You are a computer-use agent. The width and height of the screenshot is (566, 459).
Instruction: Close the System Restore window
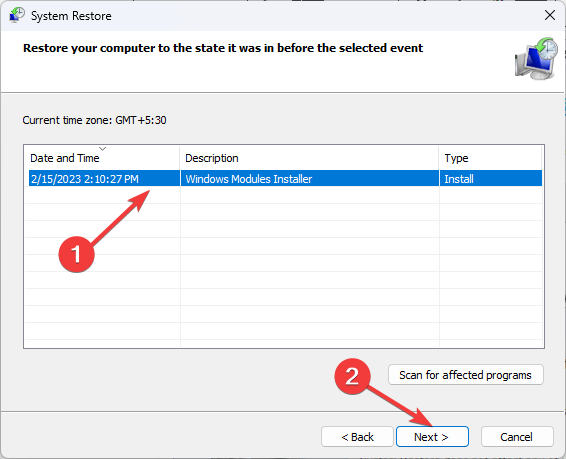pyautogui.click(x=550, y=15)
